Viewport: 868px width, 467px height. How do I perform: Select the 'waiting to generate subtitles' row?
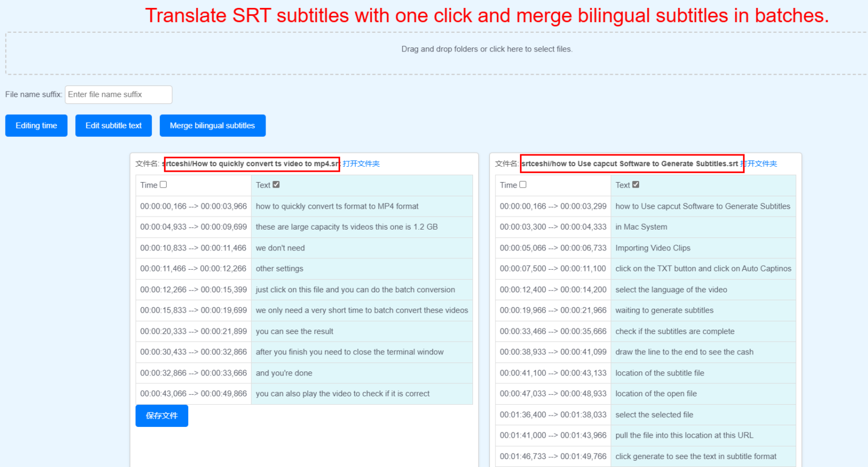(664, 310)
